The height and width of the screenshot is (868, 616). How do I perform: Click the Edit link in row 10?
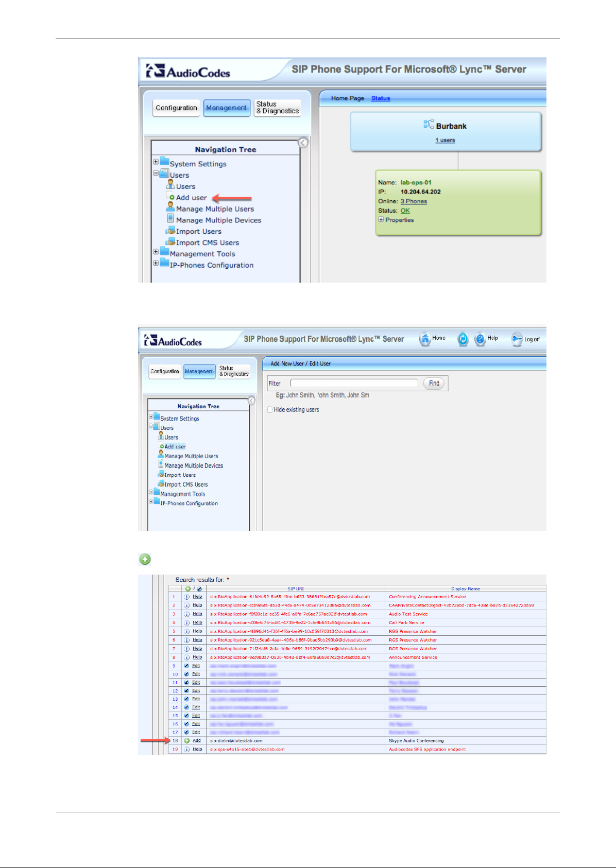click(196, 674)
